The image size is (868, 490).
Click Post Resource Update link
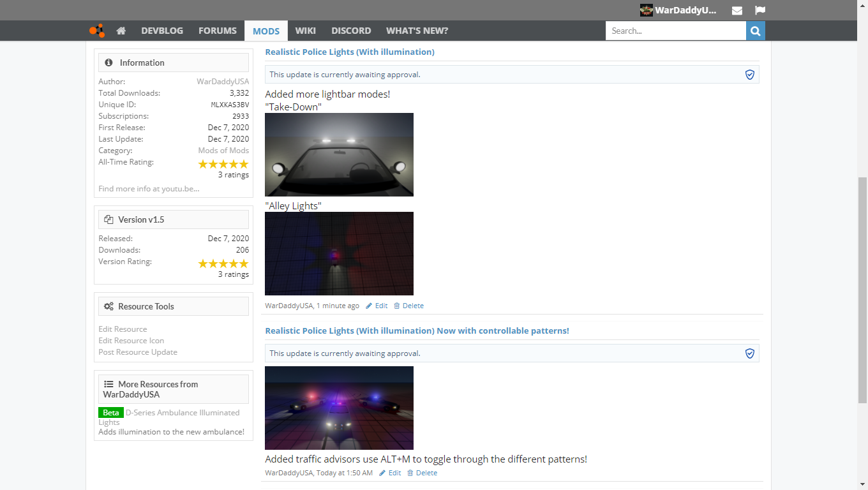138,352
